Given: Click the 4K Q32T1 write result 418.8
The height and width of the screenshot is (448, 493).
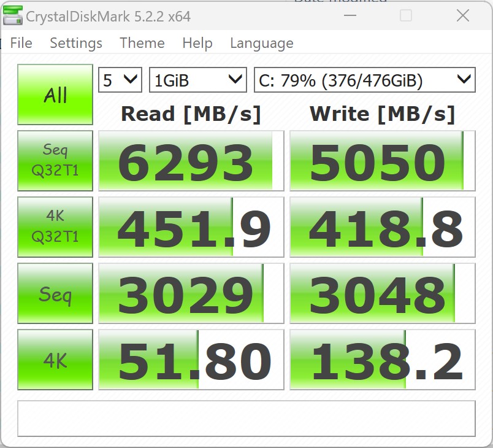Looking at the screenshot, I should coord(383,227).
